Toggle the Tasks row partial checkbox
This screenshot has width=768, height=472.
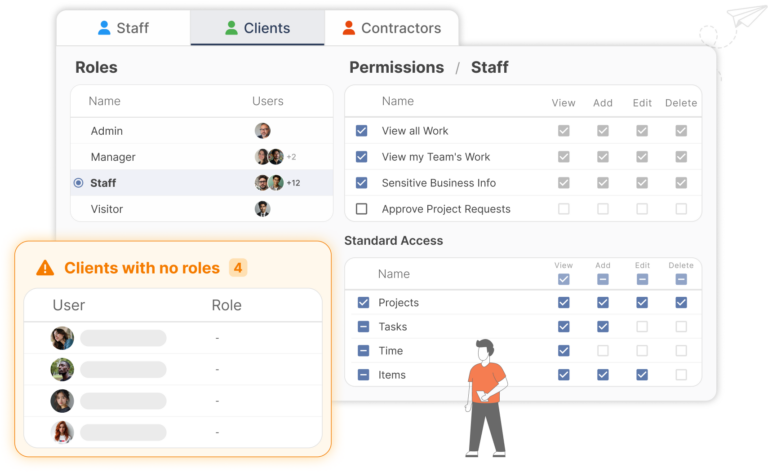coord(363,327)
